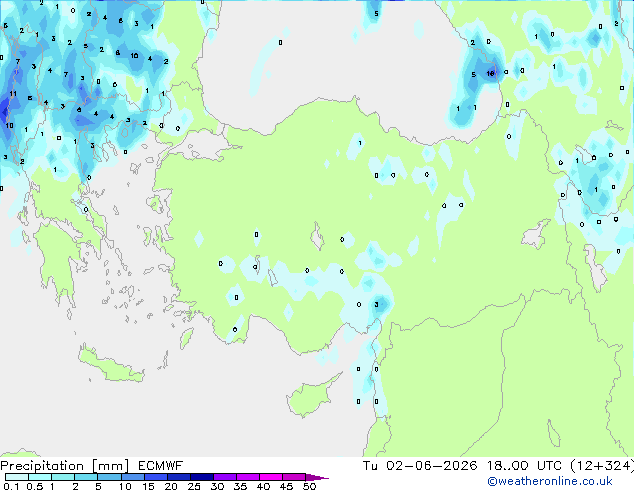
Task: Click the "18..00 UTC" time text
Action: point(524,466)
